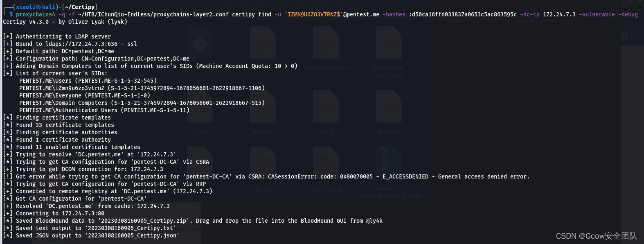
Task: Click the '-hashes' option in the command
Action: (394, 14)
